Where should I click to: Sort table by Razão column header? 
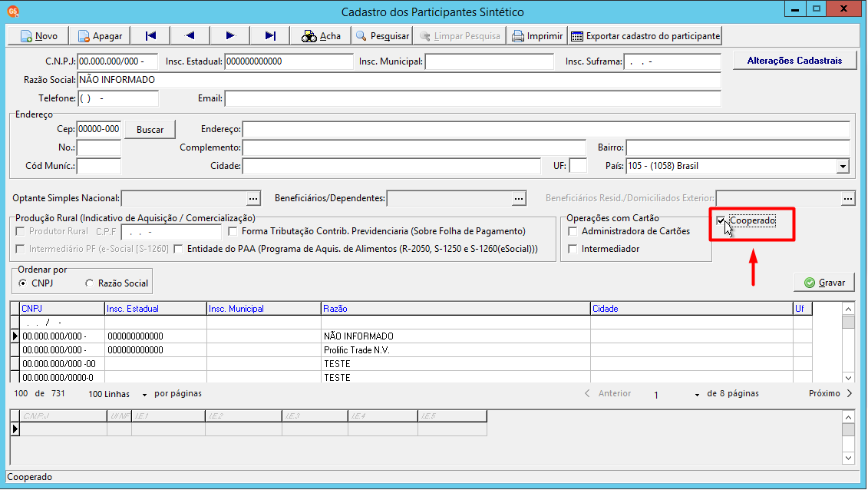point(456,309)
